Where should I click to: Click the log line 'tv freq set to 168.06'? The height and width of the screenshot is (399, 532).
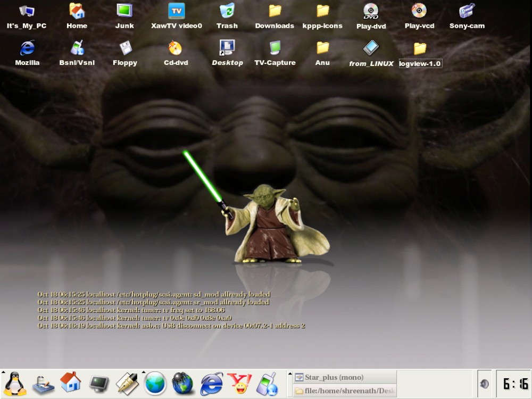pyautogui.click(x=131, y=310)
